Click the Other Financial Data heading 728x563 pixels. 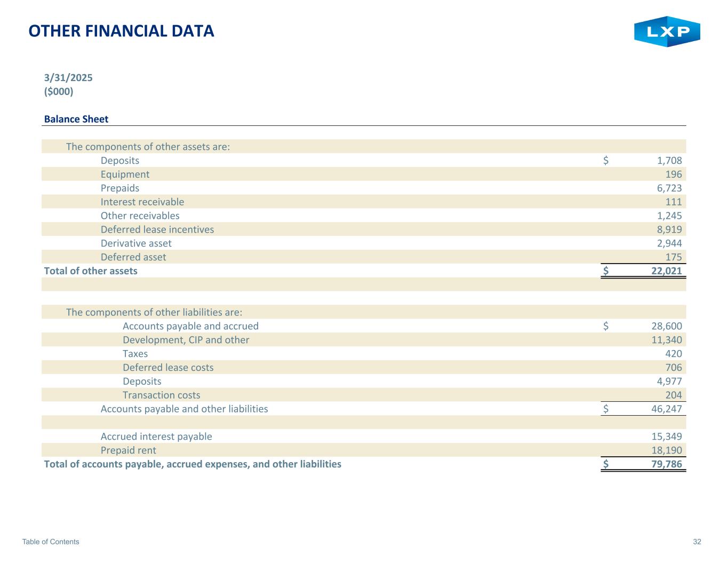coord(121,31)
